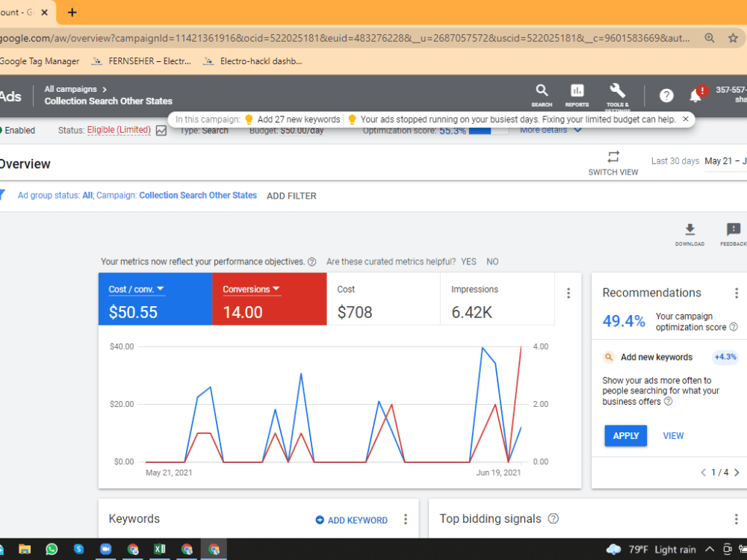Image resolution: width=747 pixels, height=560 pixels.
Task: Open Excel from taskbar
Action: point(160,549)
